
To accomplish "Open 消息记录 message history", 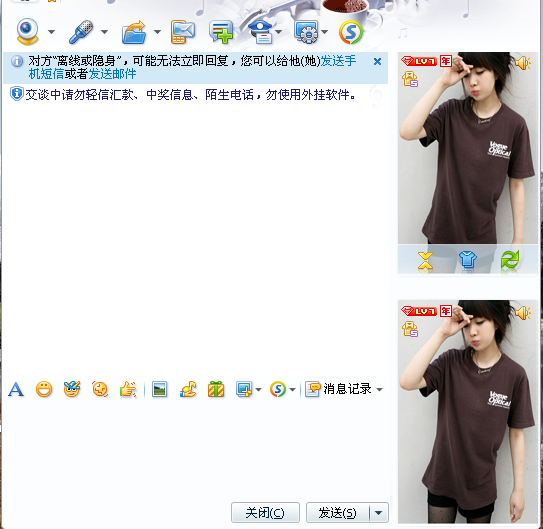I will (x=339, y=389).
